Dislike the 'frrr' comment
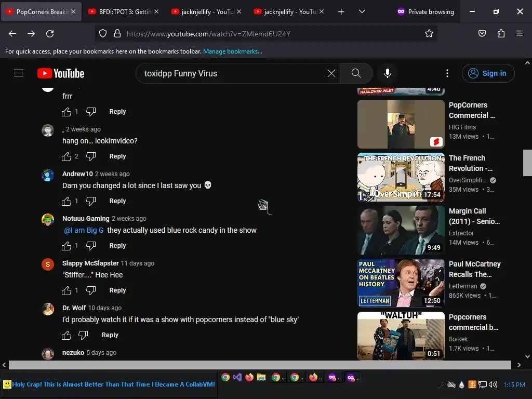The height and width of the screenshot is (399, 532). coord(91,112)
